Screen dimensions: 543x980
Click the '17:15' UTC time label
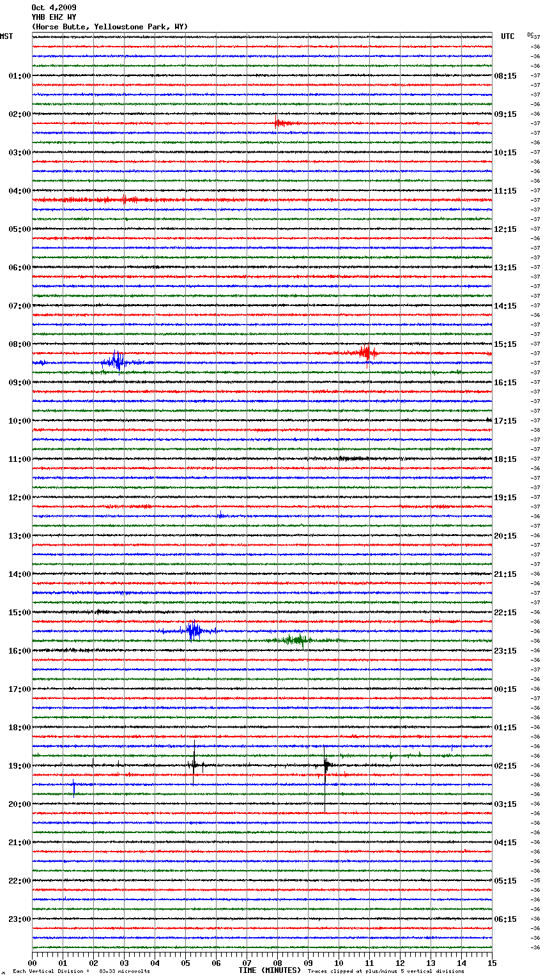pos(505,421)
